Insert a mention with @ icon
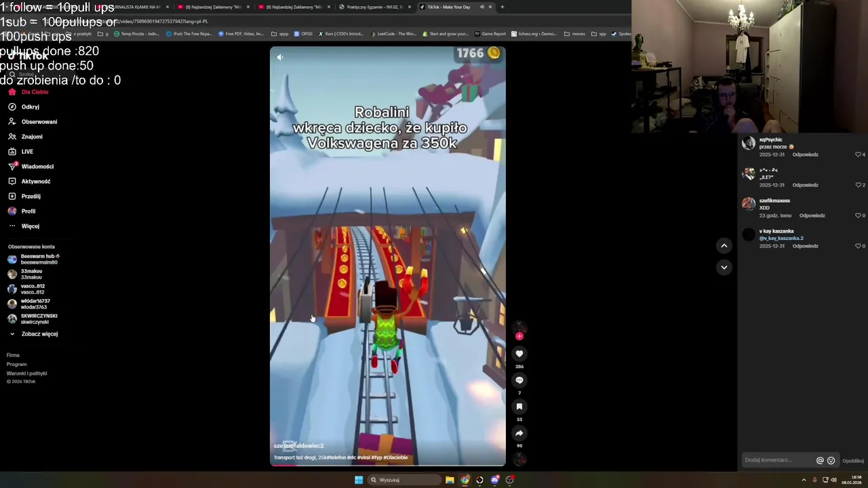 coord(820,461)
